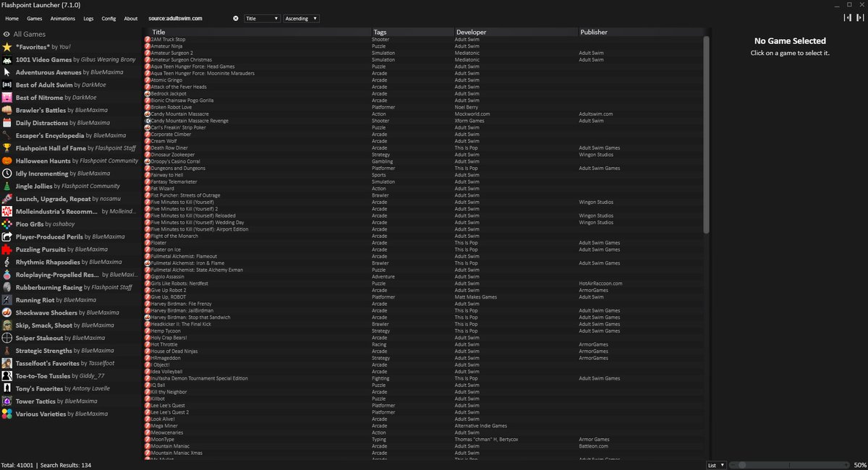Open the *Favorites* star playlist icon
Viewport: 868px width, 470px height.
click(x=7, y=47)
